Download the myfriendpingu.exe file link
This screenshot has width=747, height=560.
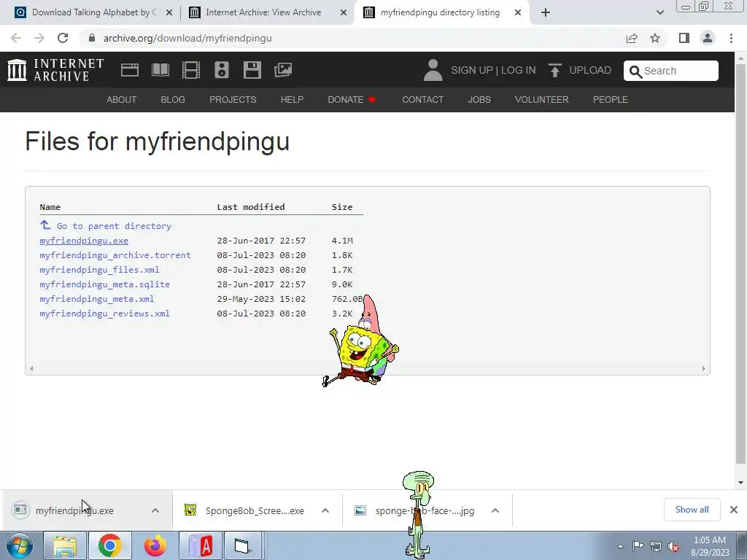pos(84,241)
